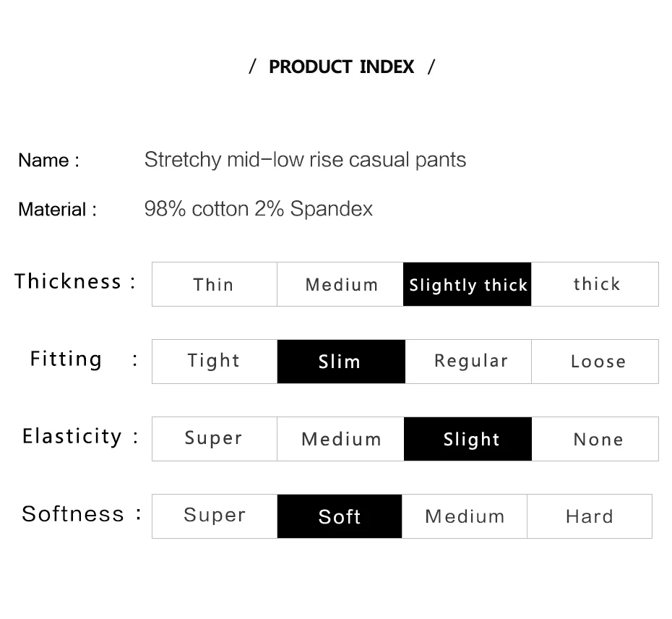
Task: Select Super in the Softness row
Action: (x=215, y=516)
